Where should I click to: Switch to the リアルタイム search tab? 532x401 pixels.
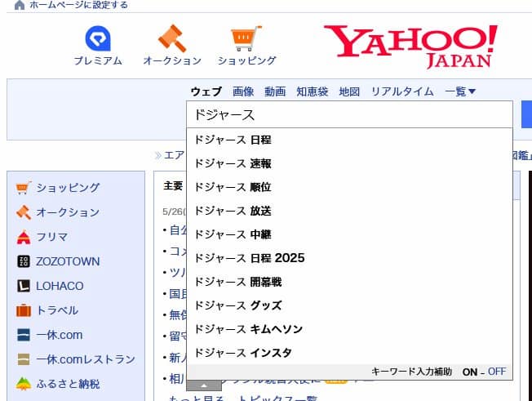pos(402,91)
